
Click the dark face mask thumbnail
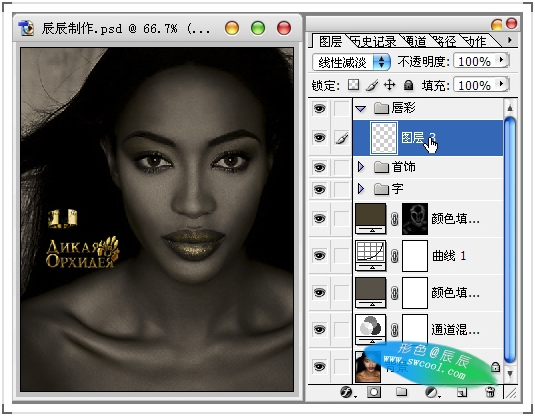[x=415, y=219]
